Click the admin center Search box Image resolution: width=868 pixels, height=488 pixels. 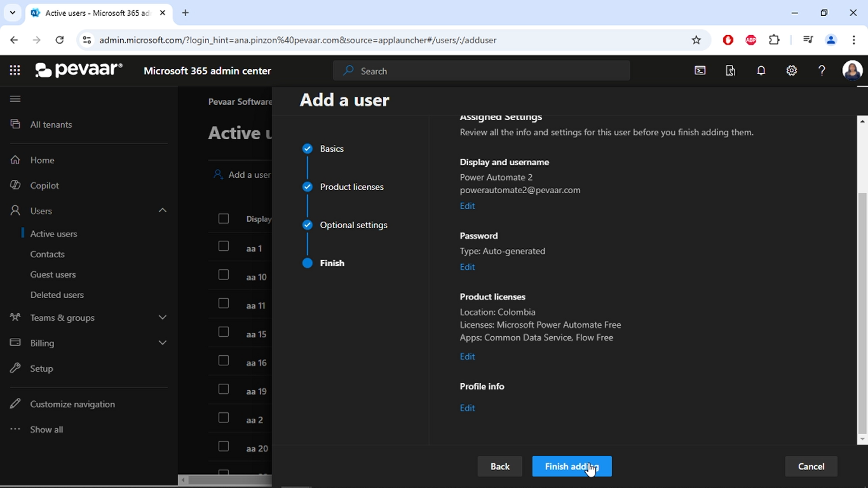point(482,71)
